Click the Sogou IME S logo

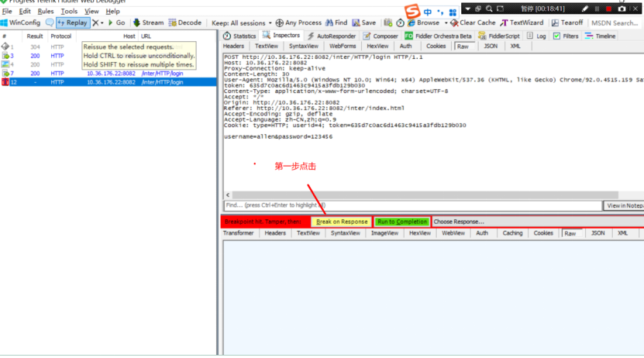412,11
